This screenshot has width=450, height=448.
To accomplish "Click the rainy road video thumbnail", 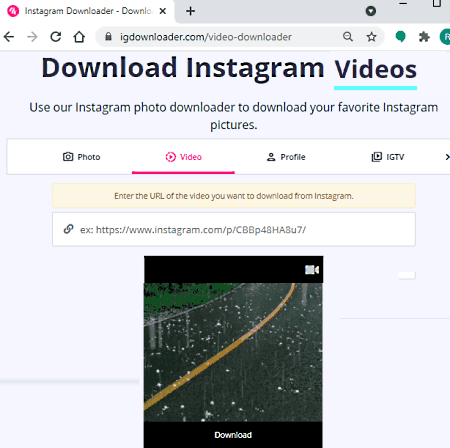I will click(x=233, y=352).
